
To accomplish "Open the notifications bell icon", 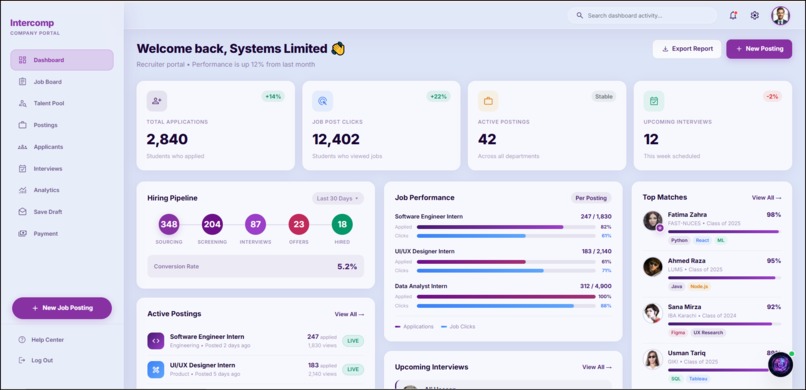I will (x=733, y=15).
